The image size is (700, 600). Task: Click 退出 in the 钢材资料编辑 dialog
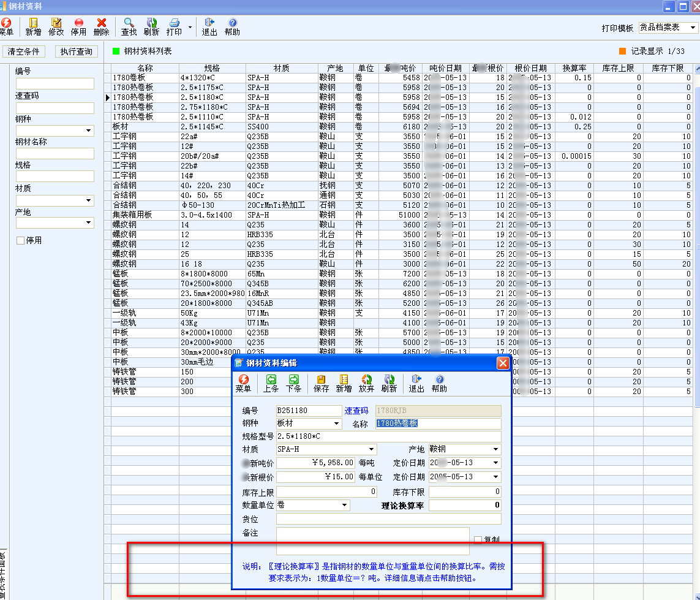click(x=416, y=384)
